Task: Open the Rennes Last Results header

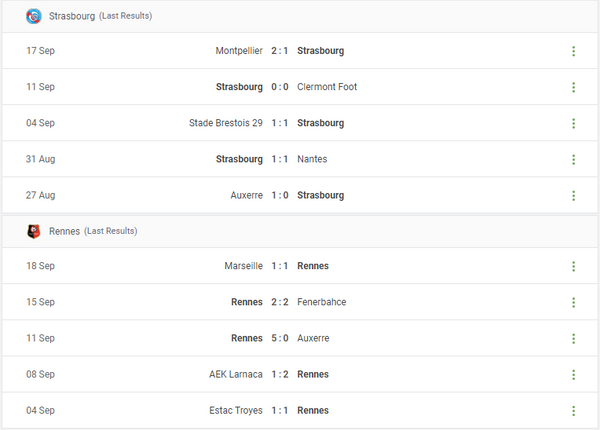Action: 92,231
